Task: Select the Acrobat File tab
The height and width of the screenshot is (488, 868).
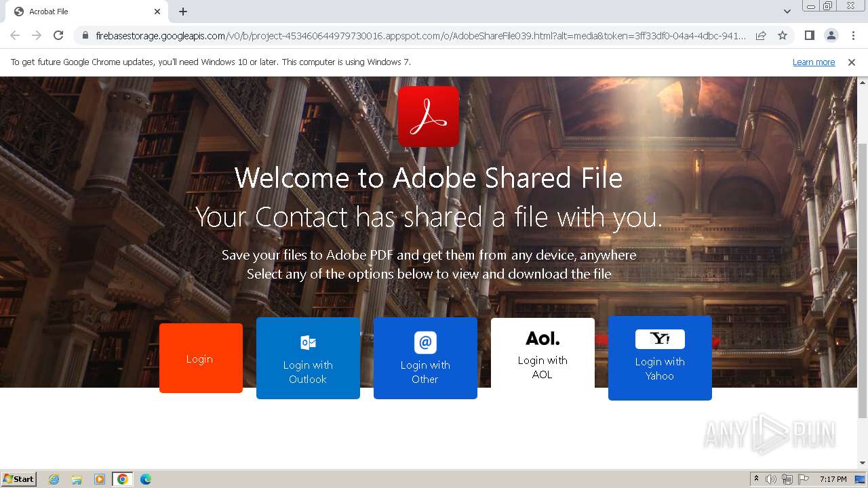Action: 85,12
